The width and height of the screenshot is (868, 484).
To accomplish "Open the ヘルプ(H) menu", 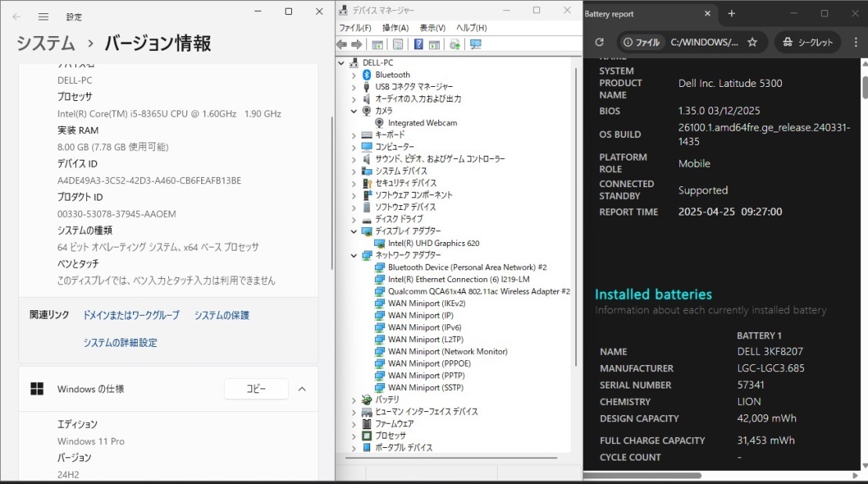I will coord(471,27).
